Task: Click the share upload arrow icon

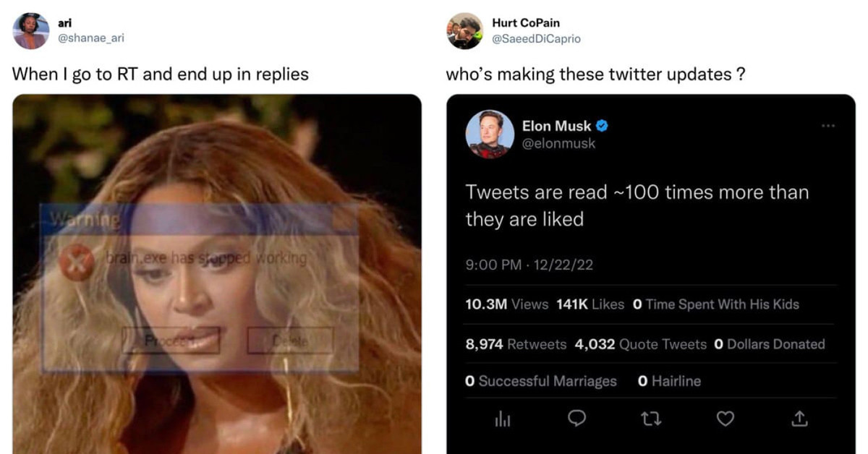Action: 799,419
